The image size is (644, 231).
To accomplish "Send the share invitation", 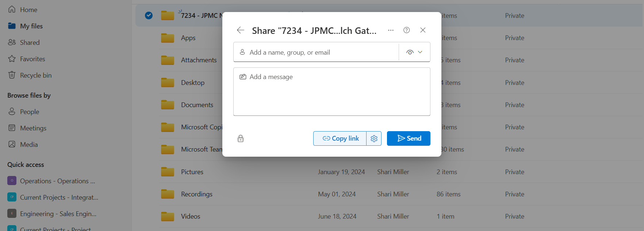I will click(409, 138).
